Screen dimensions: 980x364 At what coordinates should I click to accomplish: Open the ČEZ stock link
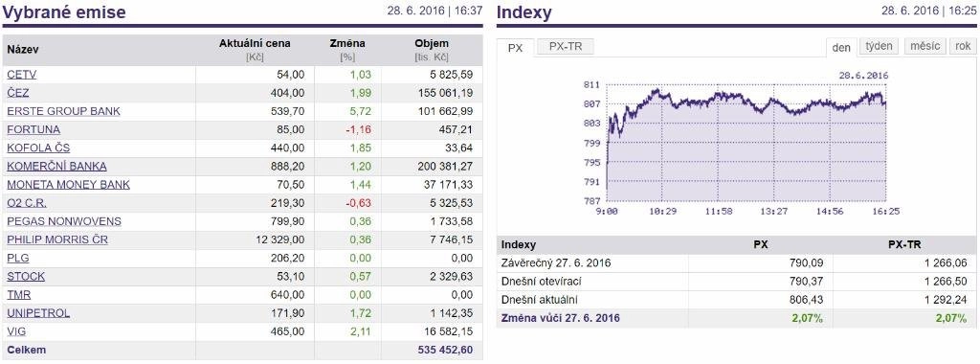coord(18,93)
